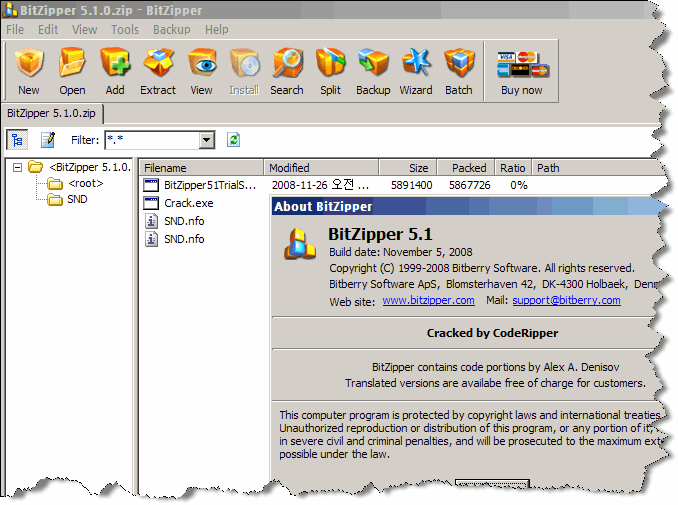
Task: Open the Help menu
Action: click(x=217, y=29)
